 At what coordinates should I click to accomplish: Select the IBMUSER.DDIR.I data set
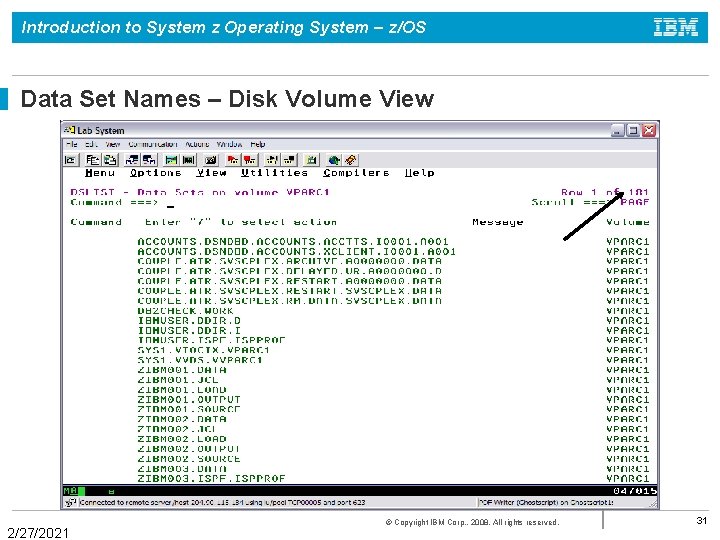[x=189, y=331]
